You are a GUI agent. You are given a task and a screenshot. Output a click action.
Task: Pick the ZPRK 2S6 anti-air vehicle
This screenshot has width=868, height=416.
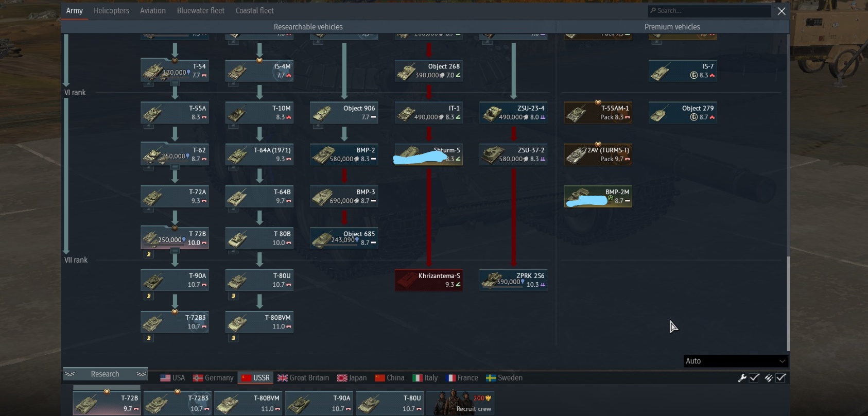(x=513, y=280)
